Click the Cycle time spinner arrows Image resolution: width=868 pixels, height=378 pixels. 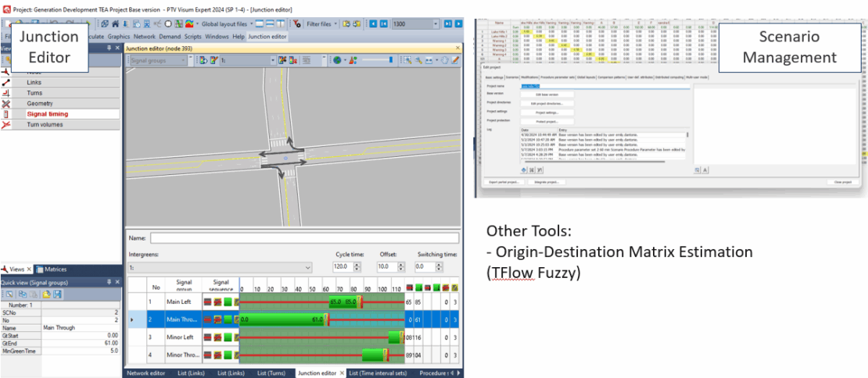[357, 267]
